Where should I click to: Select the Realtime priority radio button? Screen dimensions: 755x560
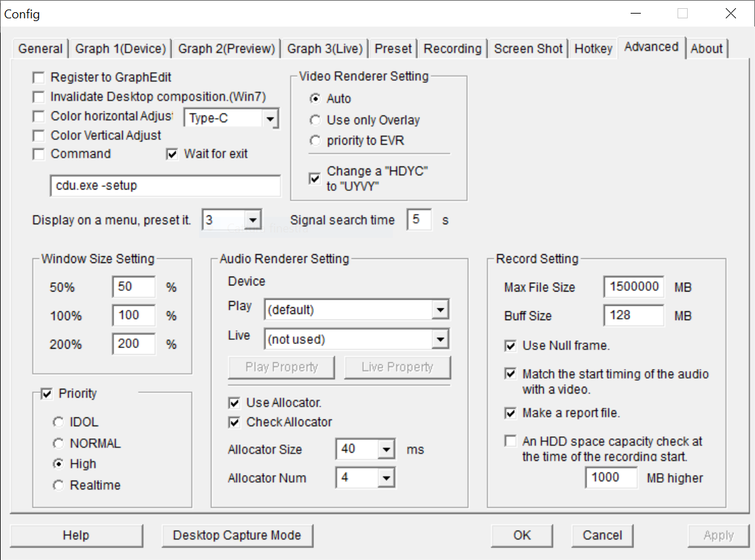(x=58, y=485)
